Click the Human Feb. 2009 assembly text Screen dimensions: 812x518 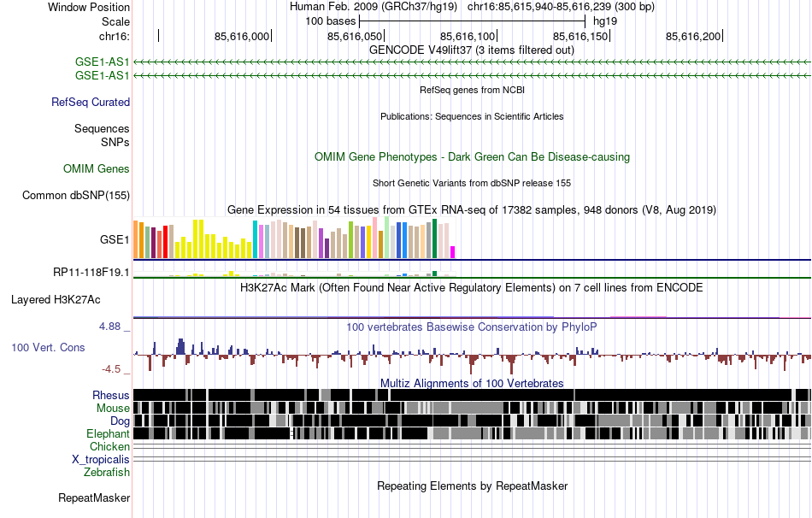tap(374, 7)
